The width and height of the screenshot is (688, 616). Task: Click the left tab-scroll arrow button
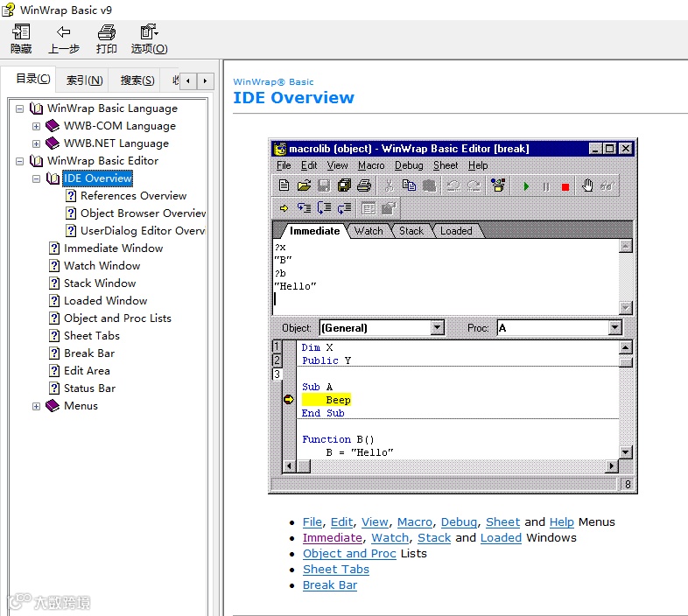click(188, 80)
